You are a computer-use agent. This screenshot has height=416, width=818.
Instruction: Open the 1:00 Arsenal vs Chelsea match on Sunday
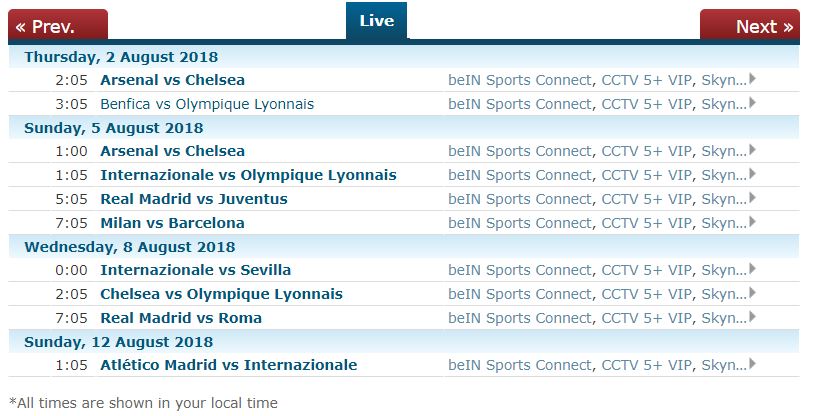pos(173,151)
